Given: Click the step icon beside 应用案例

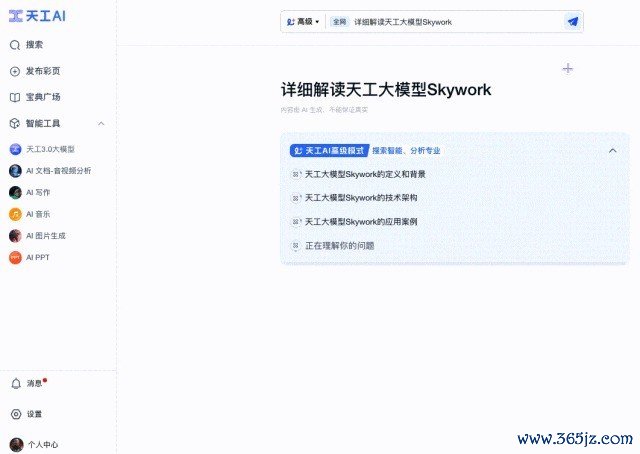Looking at the screenshot, I should click(x=296, y=222).
